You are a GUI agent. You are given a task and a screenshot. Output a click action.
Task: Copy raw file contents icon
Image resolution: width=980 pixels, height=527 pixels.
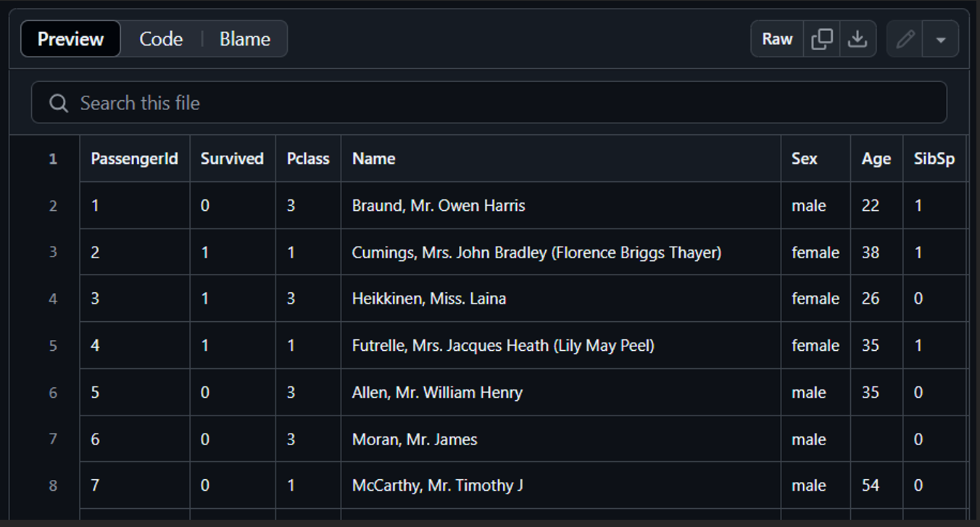tap(822, 39)
